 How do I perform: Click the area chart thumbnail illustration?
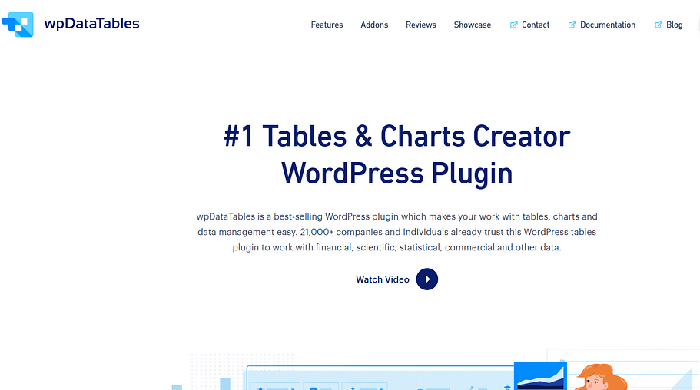coord(540,376)
